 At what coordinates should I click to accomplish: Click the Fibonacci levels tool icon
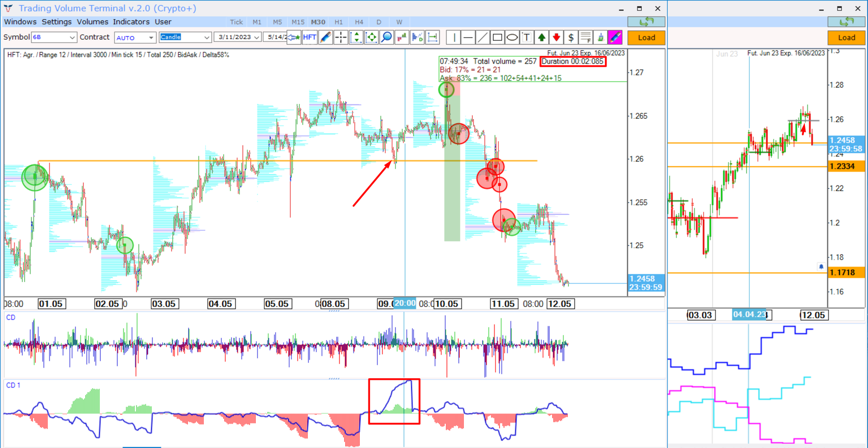pos(585,37)
